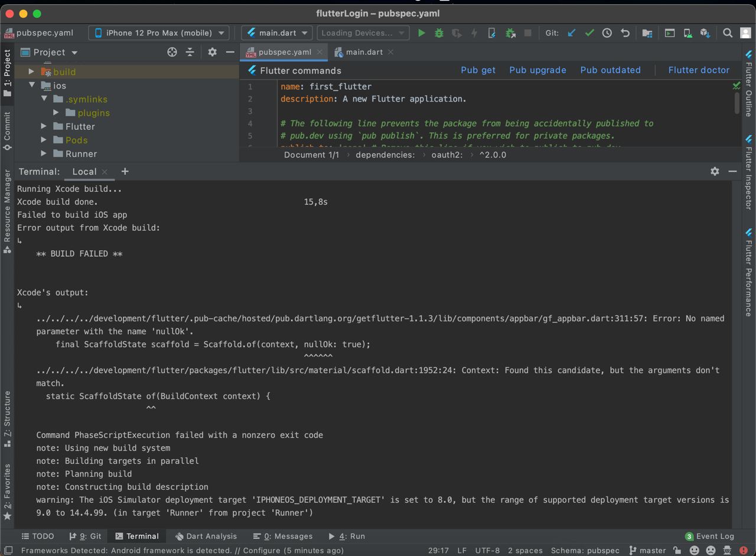The width and height of the screenshot is (756, 556).
Task: Open Search Everywhere magnifier icon
Action: [x=728, y=33]
